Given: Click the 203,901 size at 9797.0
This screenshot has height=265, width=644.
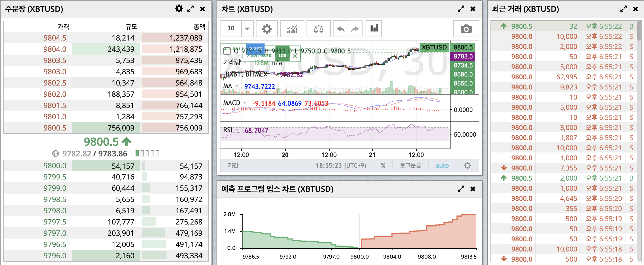Looking at the screenshot, I should pos(121,233).
